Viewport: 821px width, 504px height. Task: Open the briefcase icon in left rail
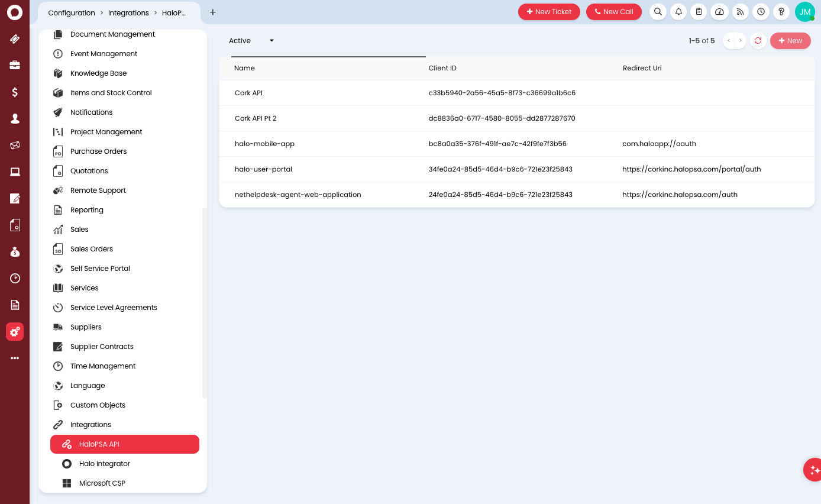(15, 65)
